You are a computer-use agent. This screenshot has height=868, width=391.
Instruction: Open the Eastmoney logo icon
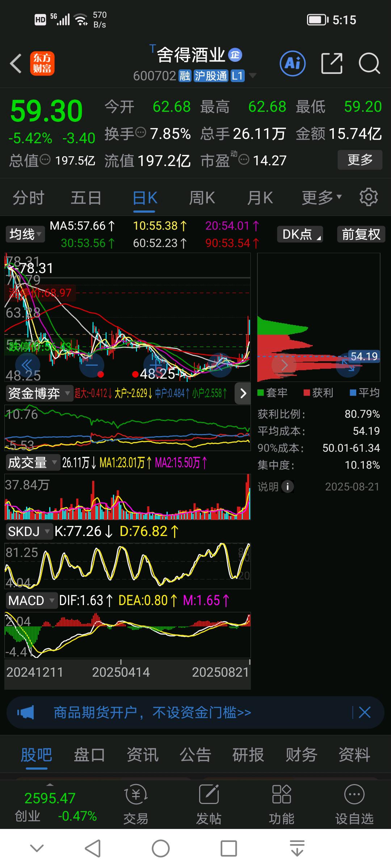click(x=42, y=64)
